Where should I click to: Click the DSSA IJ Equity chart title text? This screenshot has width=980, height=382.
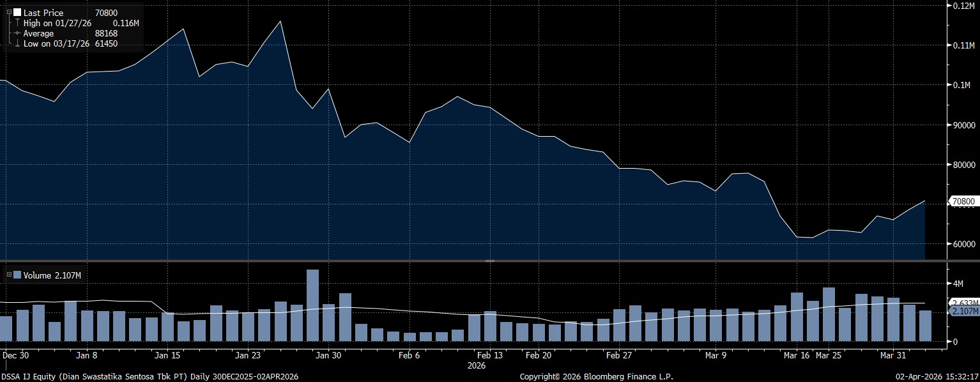coord(150,377)
